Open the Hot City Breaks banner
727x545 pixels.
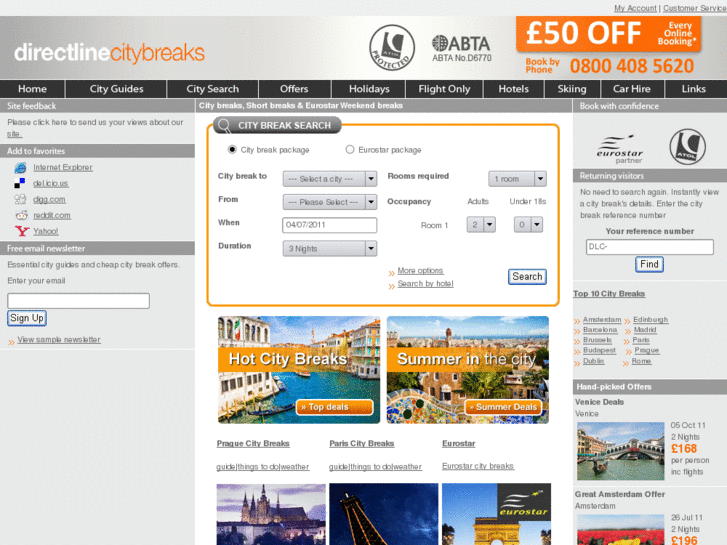[x=299, y=370]
